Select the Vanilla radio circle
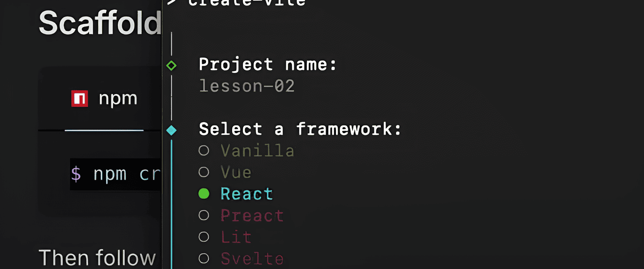 click(x=204, y=151)
